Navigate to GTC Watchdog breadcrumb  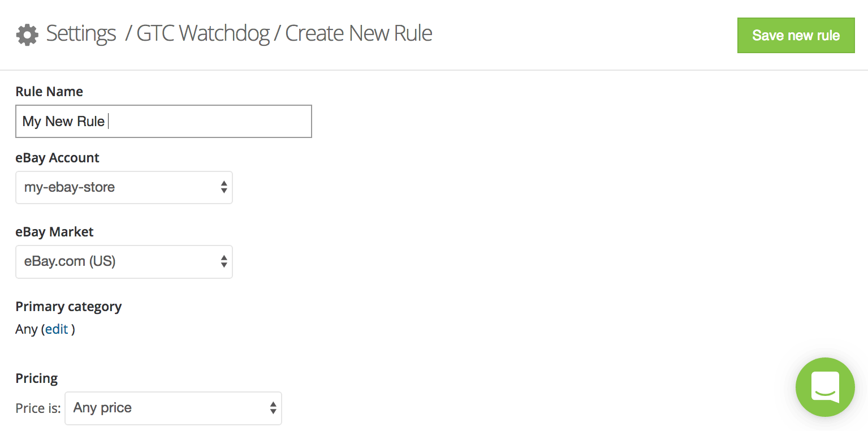pos(203,34)
